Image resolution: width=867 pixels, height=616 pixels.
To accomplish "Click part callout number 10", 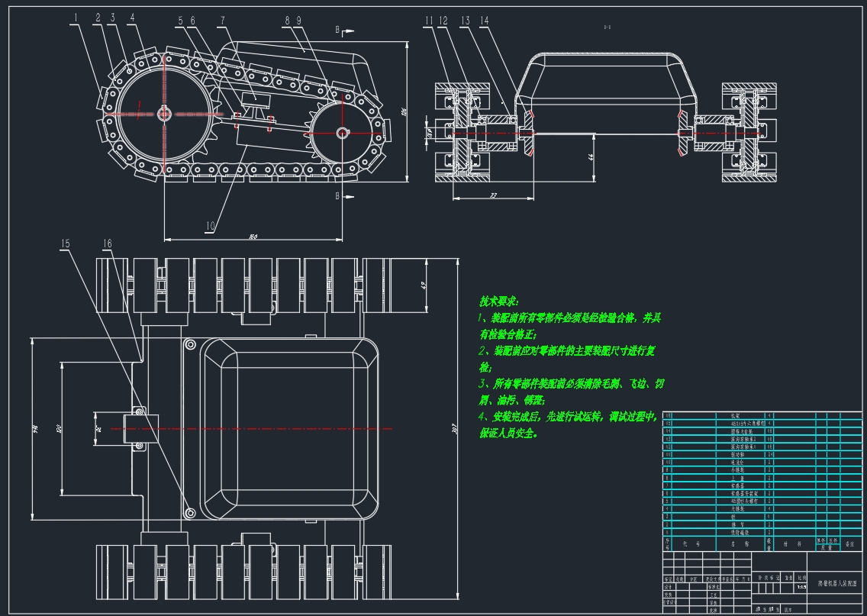I will click(x=210, y=226).
